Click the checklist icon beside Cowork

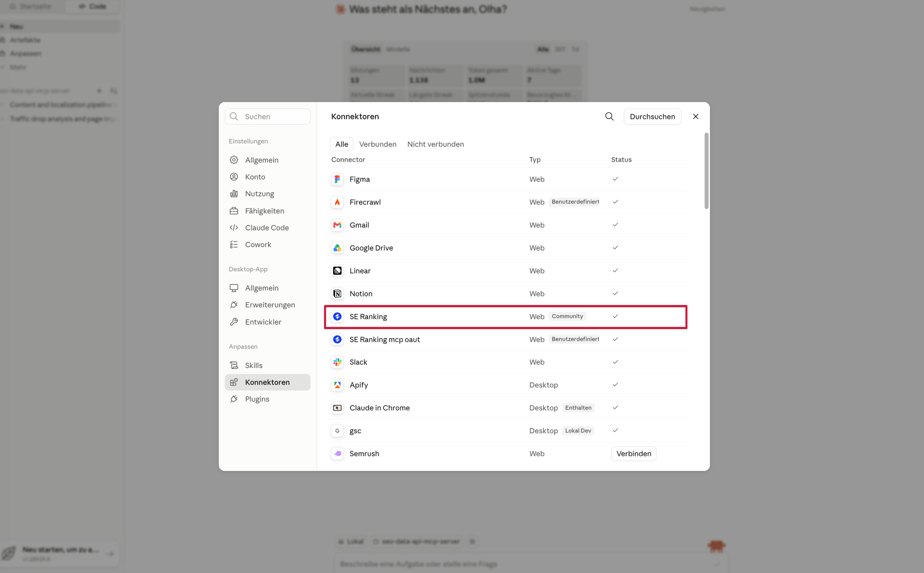pos(234,244)
